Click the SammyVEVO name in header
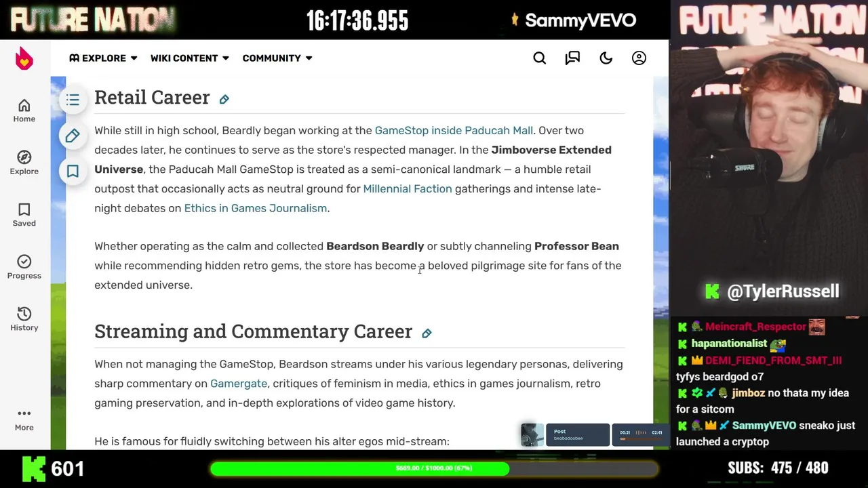 (580, 20)
